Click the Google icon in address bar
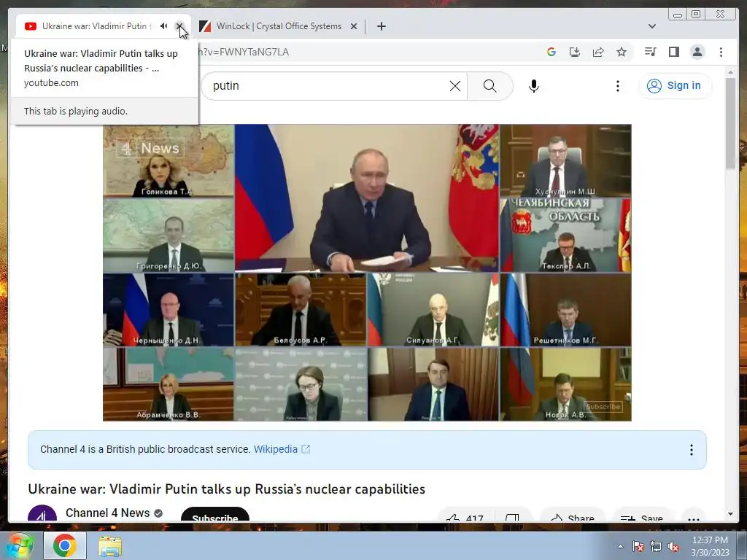Viewport: 747px width, 560px height. coord(551,52)
